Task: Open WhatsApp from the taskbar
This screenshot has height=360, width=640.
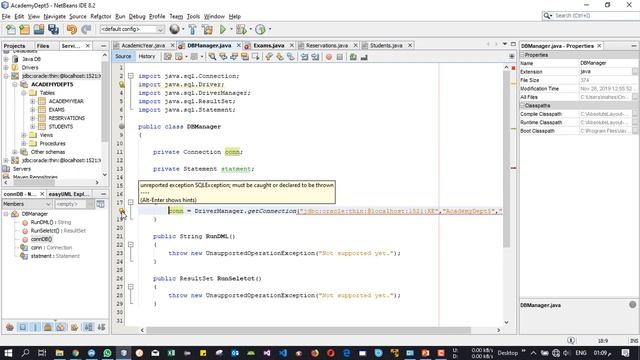Action: click(107, 353)
